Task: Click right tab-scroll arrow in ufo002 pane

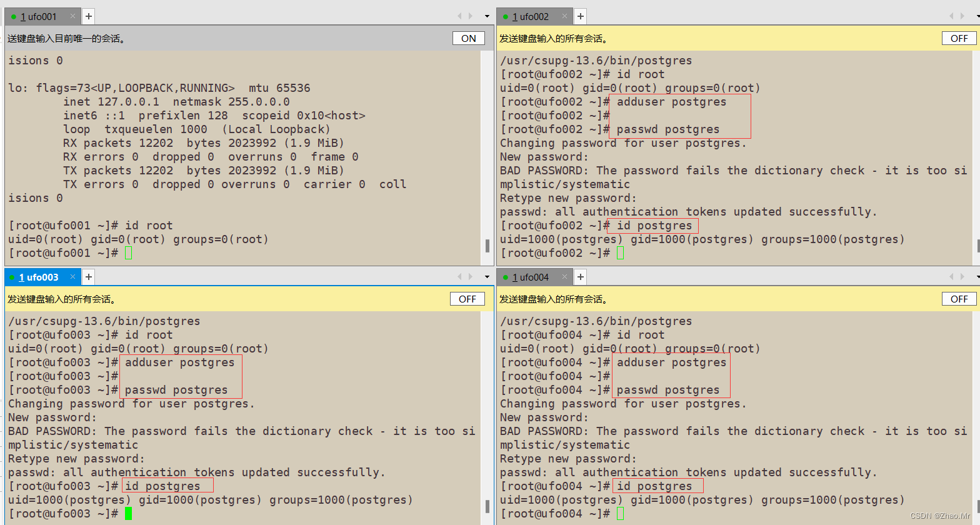Action: click(964, 16)
